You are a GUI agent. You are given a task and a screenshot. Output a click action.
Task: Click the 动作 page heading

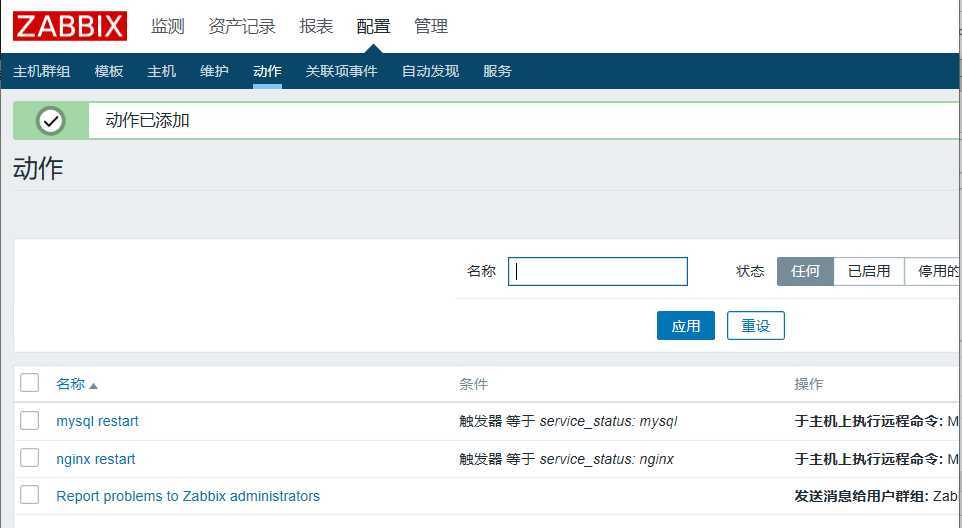pos(38,168)
